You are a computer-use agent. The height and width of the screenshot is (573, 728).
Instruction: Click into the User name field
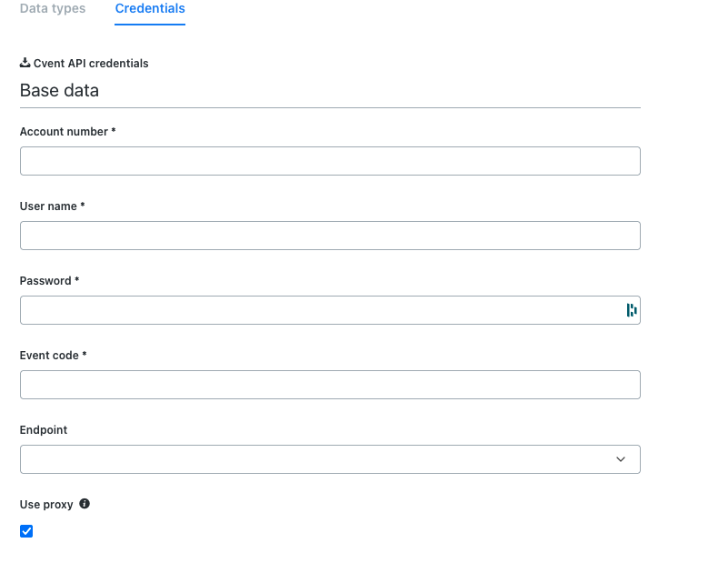(x=330, y=236)
